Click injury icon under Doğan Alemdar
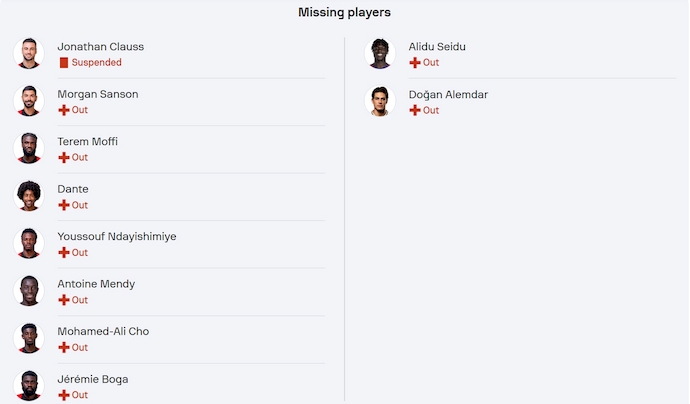 coord(415,110)
